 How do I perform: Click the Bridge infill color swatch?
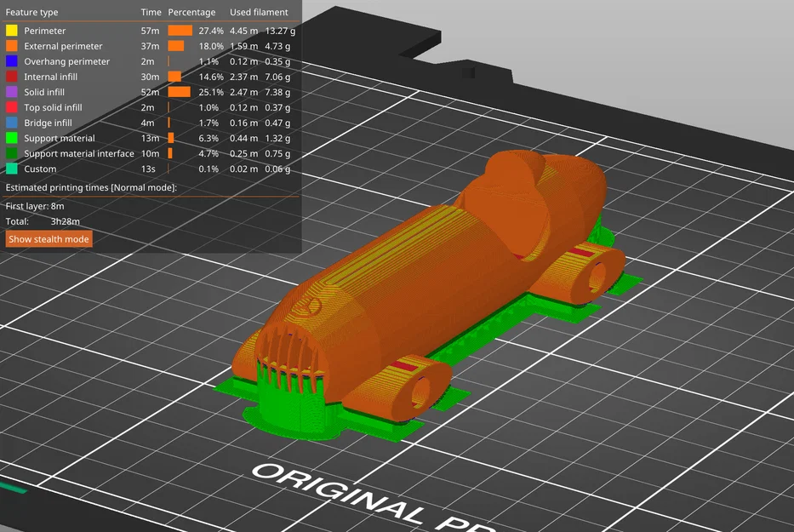click(11, 123)
